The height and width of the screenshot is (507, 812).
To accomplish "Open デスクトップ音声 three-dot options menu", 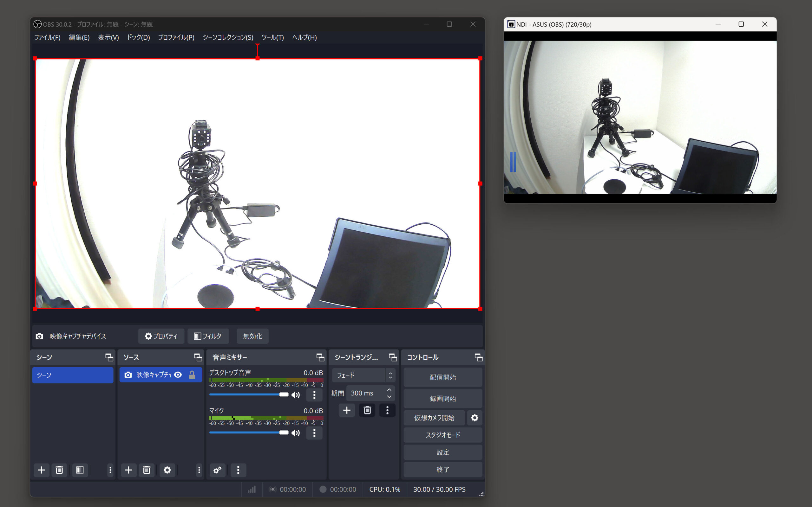I will pyautogui.click(x=314, y=395).
